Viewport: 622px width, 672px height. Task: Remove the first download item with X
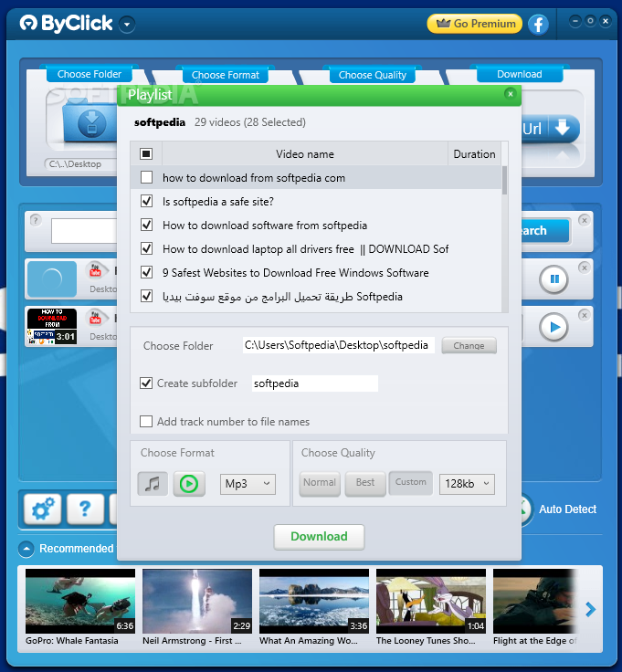584,268
